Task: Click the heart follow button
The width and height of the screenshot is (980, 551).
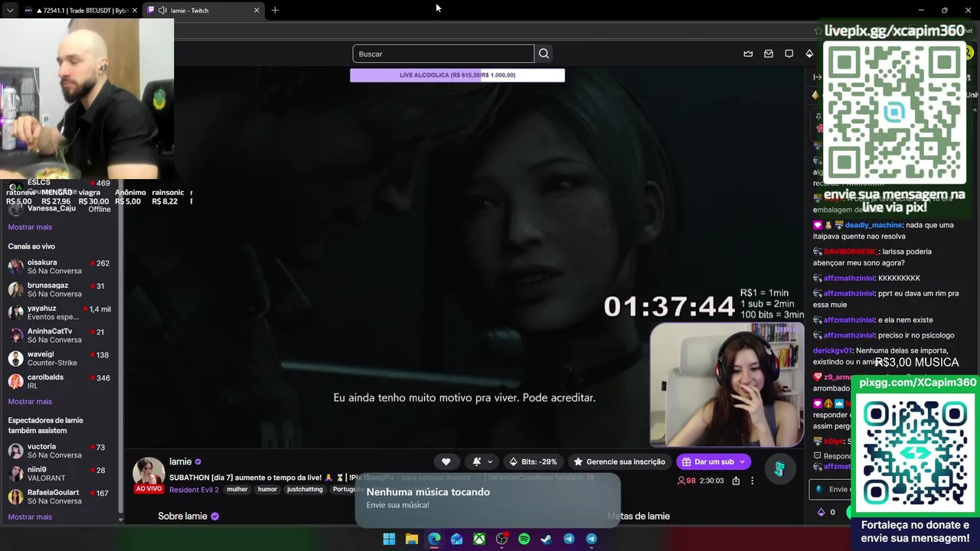Action: (446, 461)
